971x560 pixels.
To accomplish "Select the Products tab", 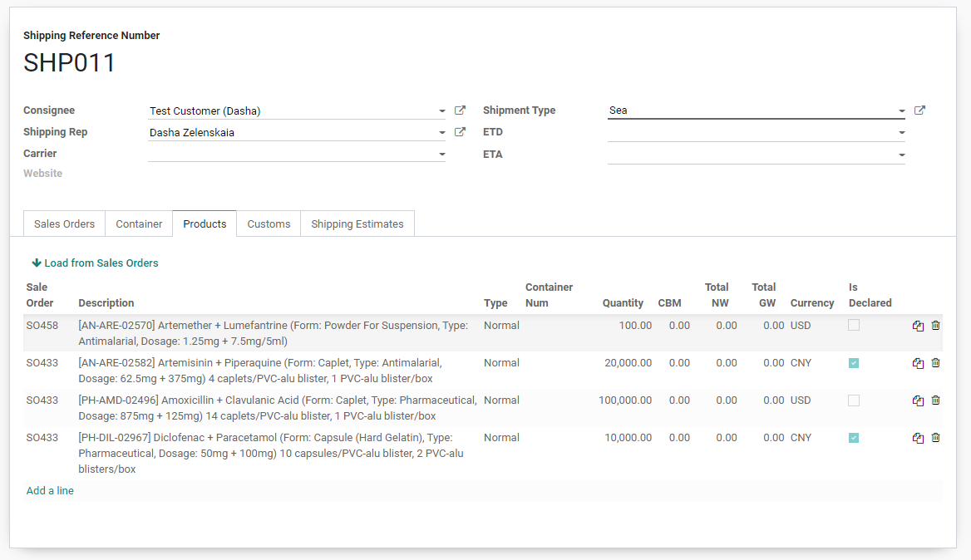I will click(x=205, y=224).
